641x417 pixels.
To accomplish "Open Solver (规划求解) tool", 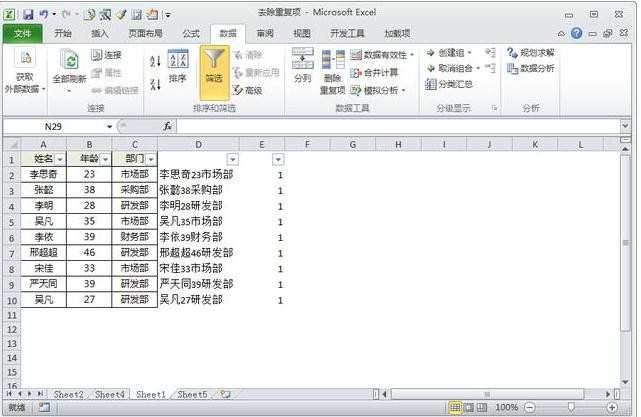I will [531, 53].
